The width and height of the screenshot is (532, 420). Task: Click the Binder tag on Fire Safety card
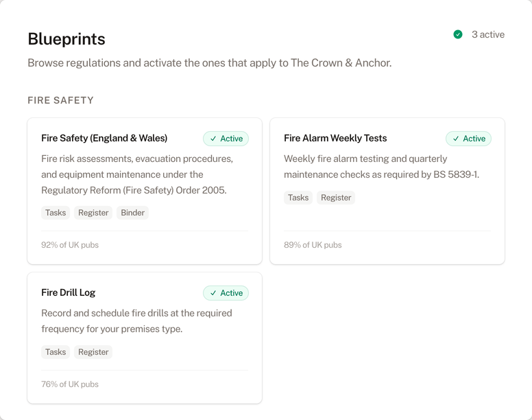(132, 213)
